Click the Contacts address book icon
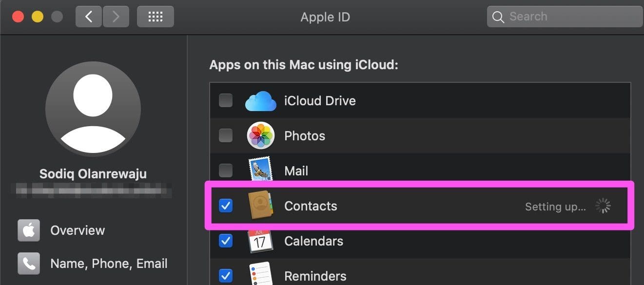The image size is (644, 285). [261, 206]
